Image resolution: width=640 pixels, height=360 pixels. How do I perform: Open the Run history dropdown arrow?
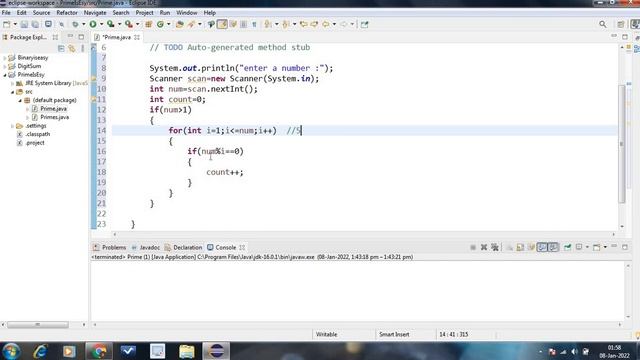coord(102,24)
